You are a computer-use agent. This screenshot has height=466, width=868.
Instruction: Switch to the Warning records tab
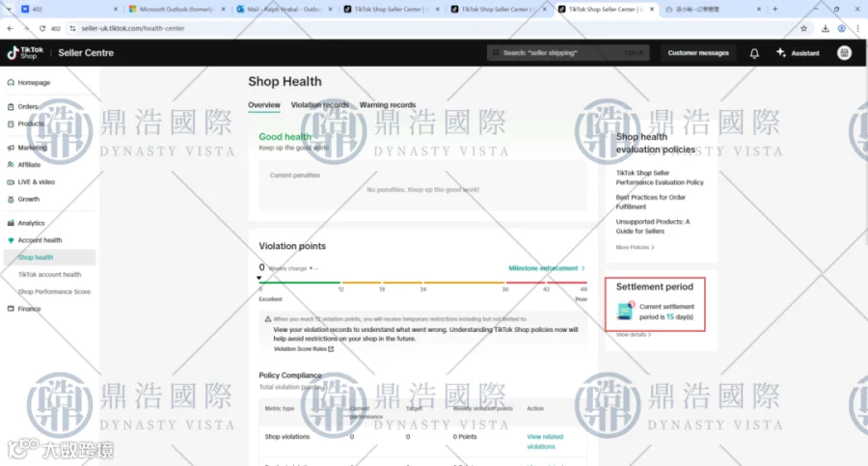pos(388,105)
